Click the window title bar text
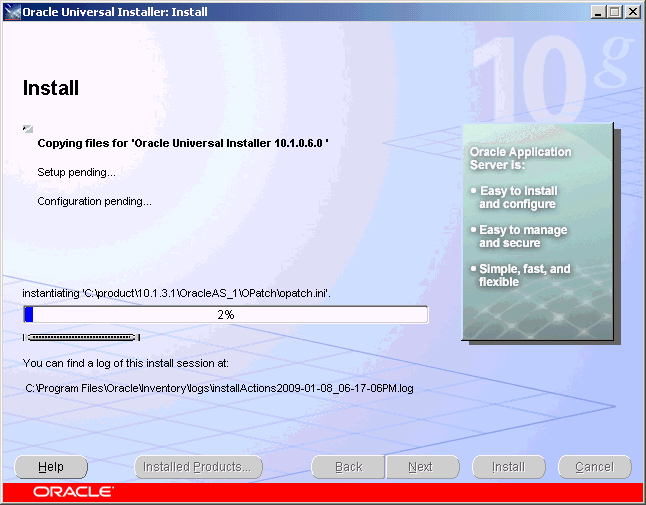 [x=115, y=12]
